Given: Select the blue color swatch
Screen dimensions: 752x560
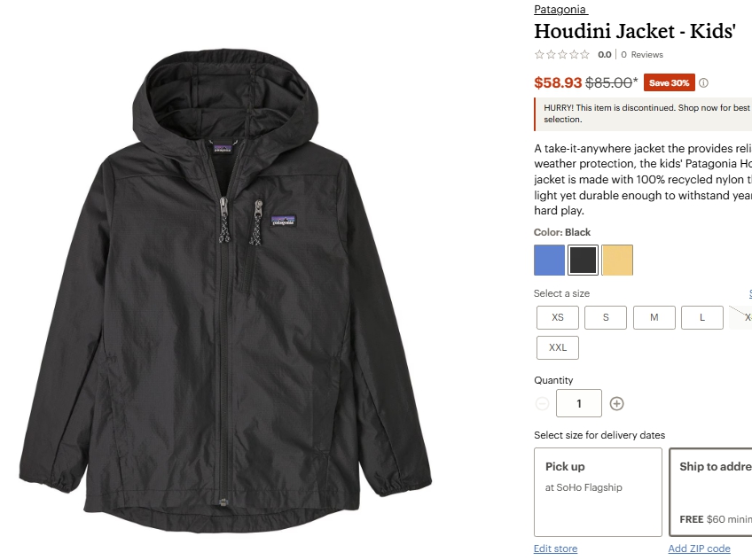Looking at the screenshot, I should coord(549,261).
